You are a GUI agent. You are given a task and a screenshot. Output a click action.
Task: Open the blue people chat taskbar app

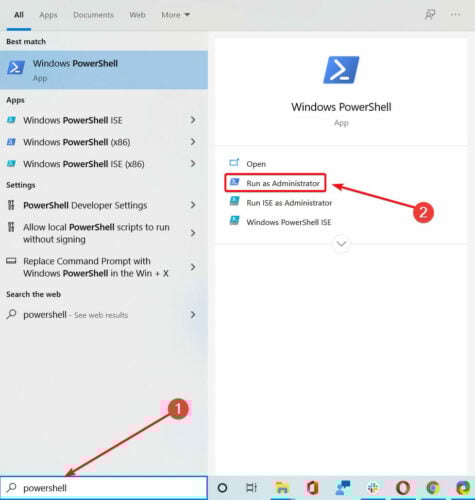coord(343,488)
